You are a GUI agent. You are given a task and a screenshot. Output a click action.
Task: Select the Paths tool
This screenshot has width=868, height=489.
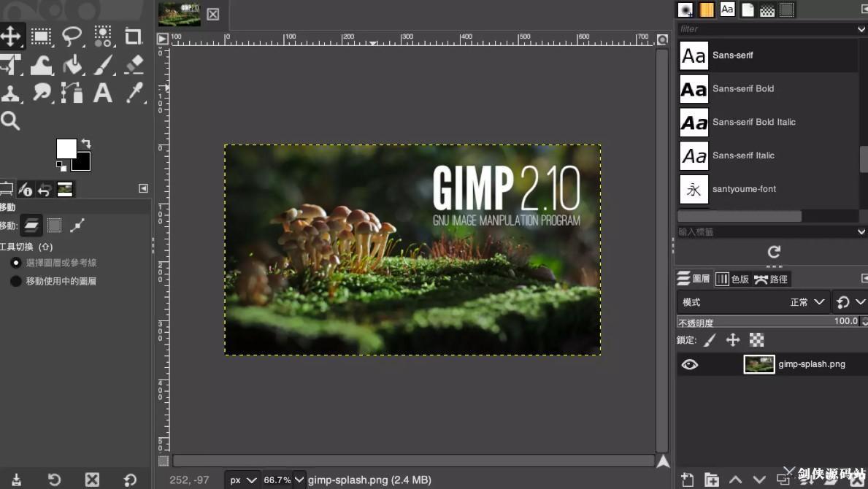click(x=72, y=93)
